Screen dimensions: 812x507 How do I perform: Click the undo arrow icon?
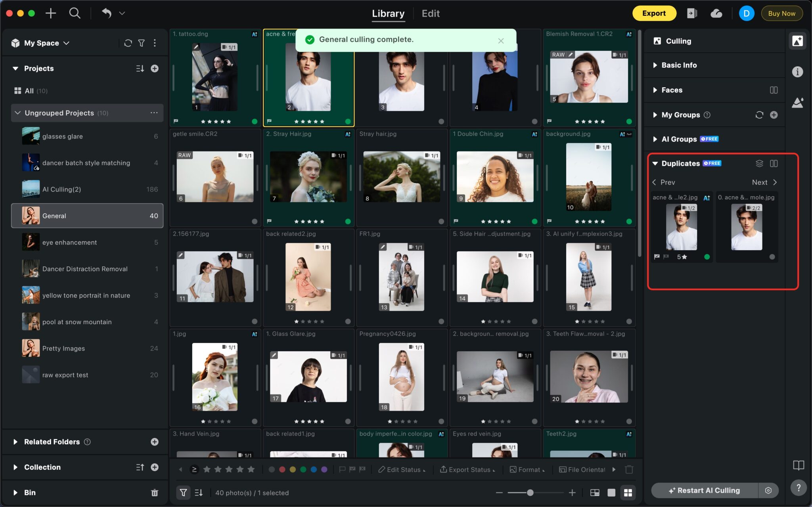(106, 13)
